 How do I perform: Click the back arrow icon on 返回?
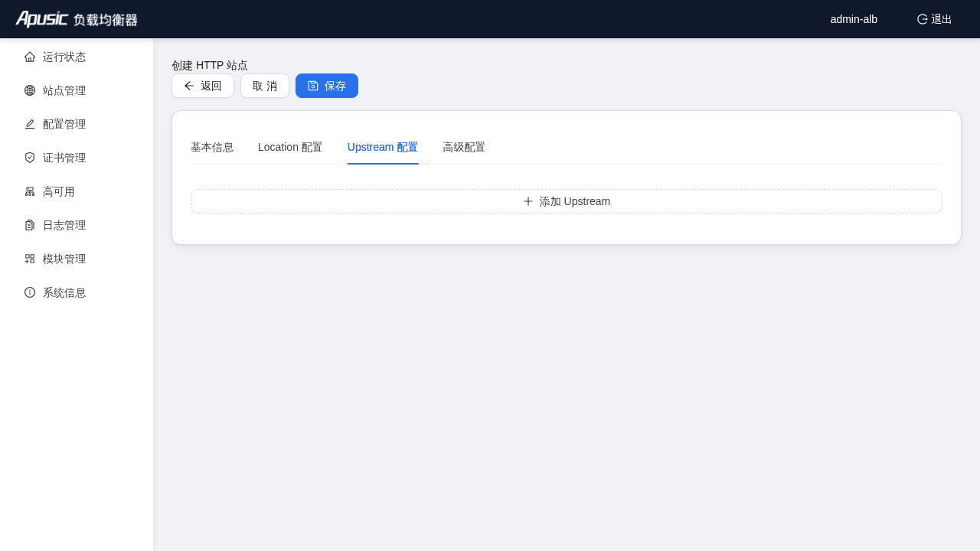(189, 86)
